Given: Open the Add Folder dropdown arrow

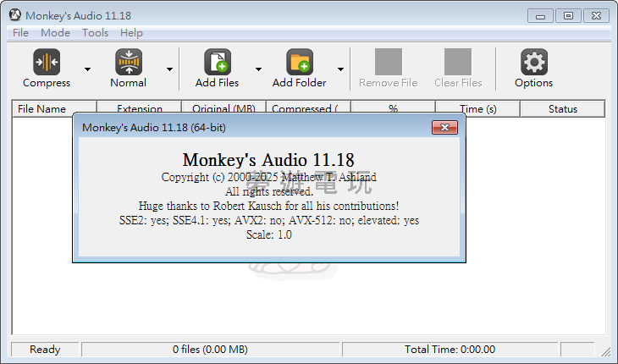Looking at the screenshot, I should pyautogui.click(x=340, y=69).
